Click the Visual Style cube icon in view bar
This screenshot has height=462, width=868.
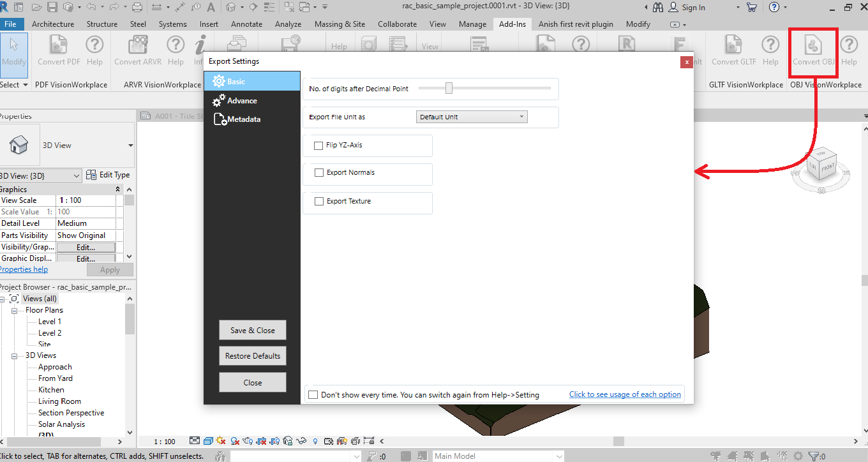pyautogui.click(x=208, y=441)
